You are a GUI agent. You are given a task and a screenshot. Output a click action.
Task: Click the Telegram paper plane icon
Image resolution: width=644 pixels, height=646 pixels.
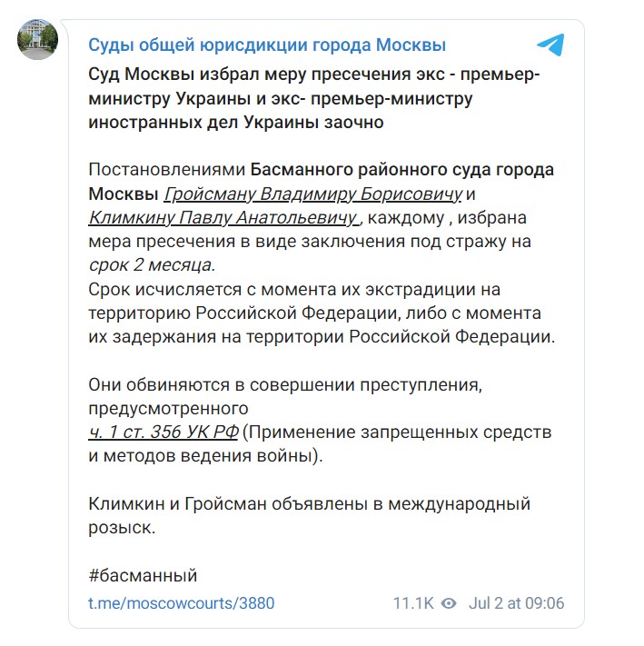(550, 45)
